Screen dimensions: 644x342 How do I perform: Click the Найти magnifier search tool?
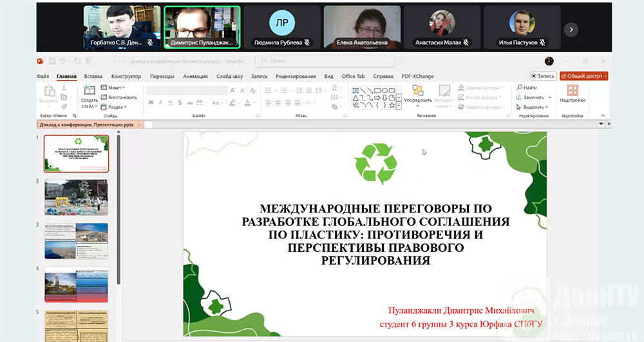point(526,88)
